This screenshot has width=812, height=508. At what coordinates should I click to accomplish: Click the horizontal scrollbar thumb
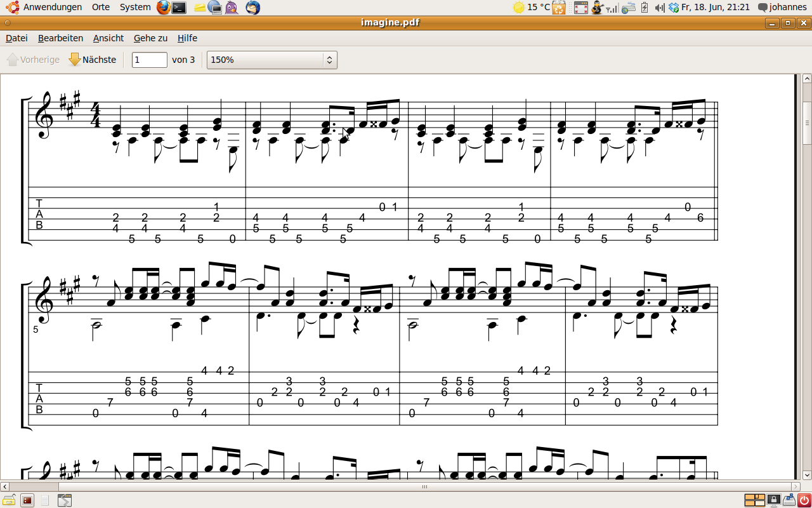pos(424,487)
